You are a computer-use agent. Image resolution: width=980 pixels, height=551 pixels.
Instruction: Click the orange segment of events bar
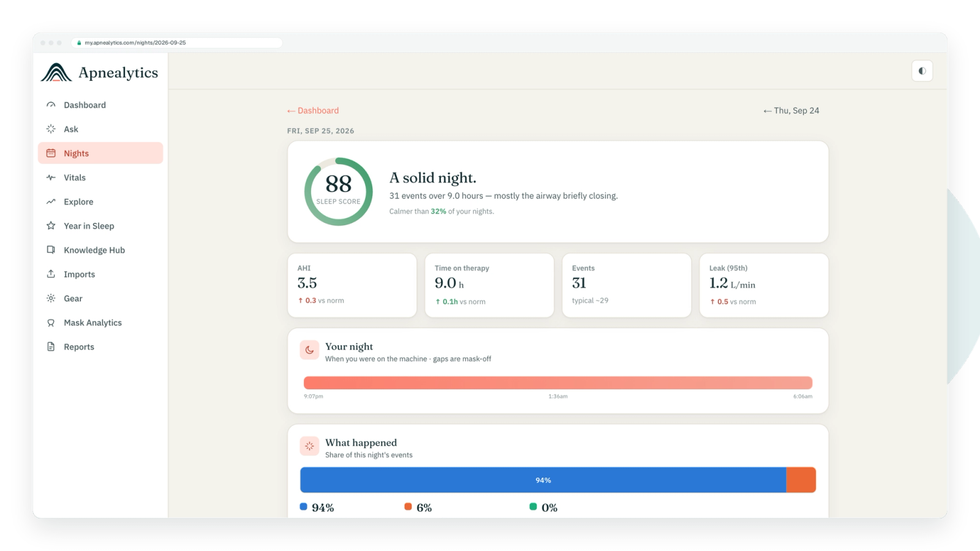[801, 480]
